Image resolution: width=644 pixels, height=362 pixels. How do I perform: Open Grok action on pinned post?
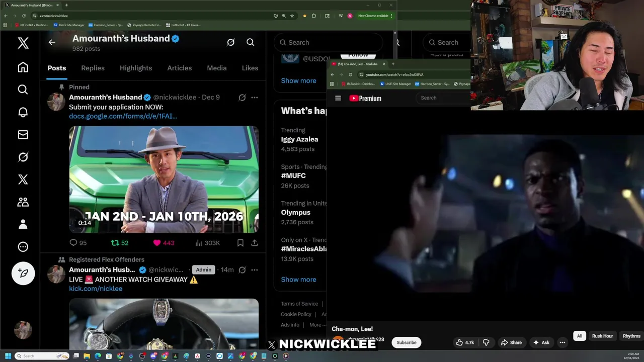pos(242,98)
